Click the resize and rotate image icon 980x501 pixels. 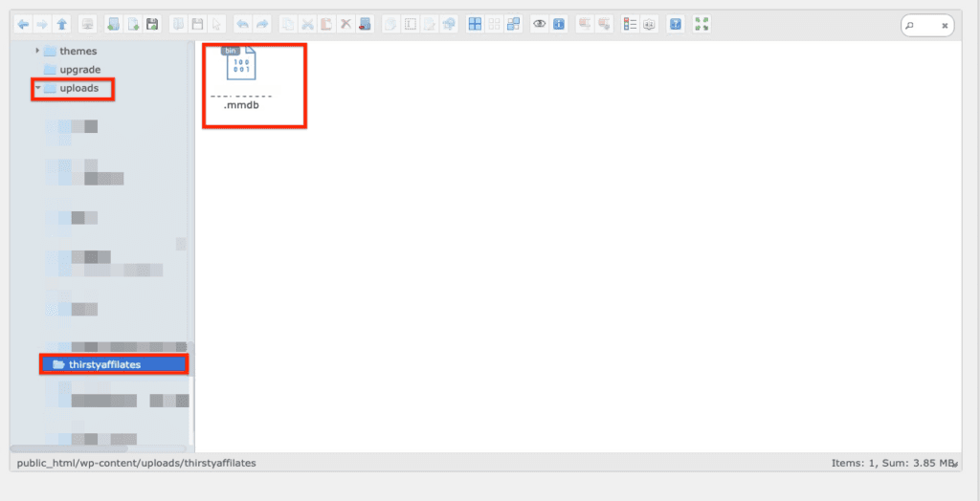[449, 24]
